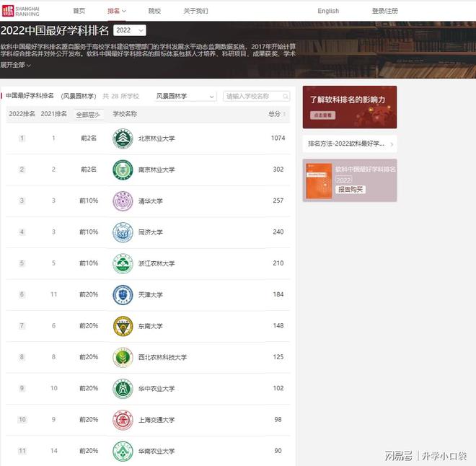Click score 257 for 清华大学
Image resolution: width=476 pixels, height=466 pixels.
278,201
